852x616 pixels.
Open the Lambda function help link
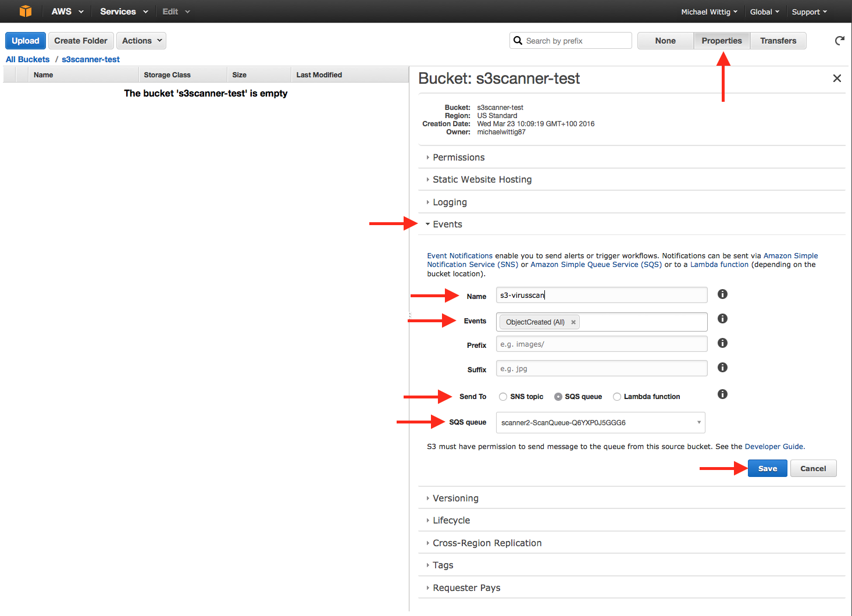[719, 265]
